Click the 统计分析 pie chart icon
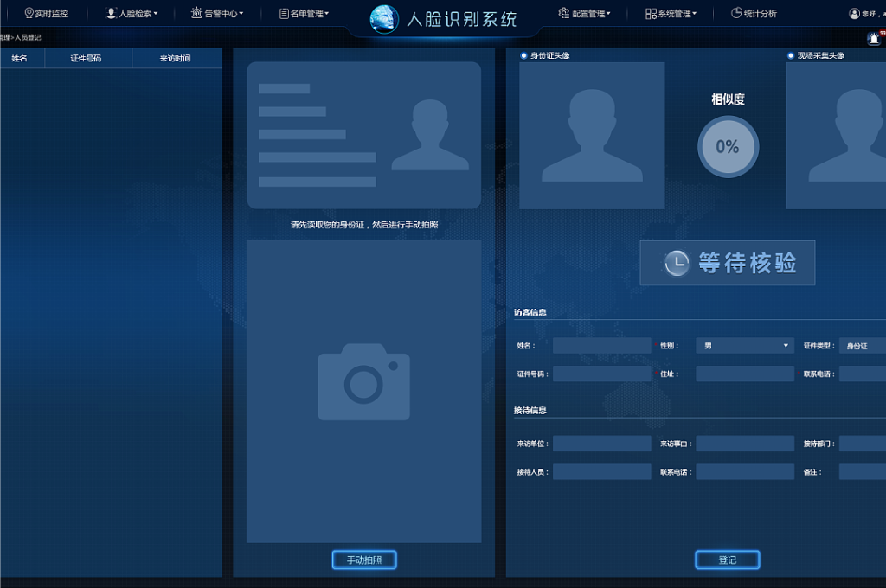The image size is (886, 588). (x=736, y=13)
